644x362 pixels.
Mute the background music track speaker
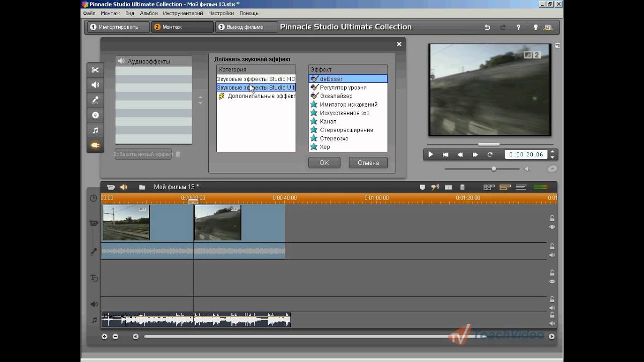(x=552, y=323)
